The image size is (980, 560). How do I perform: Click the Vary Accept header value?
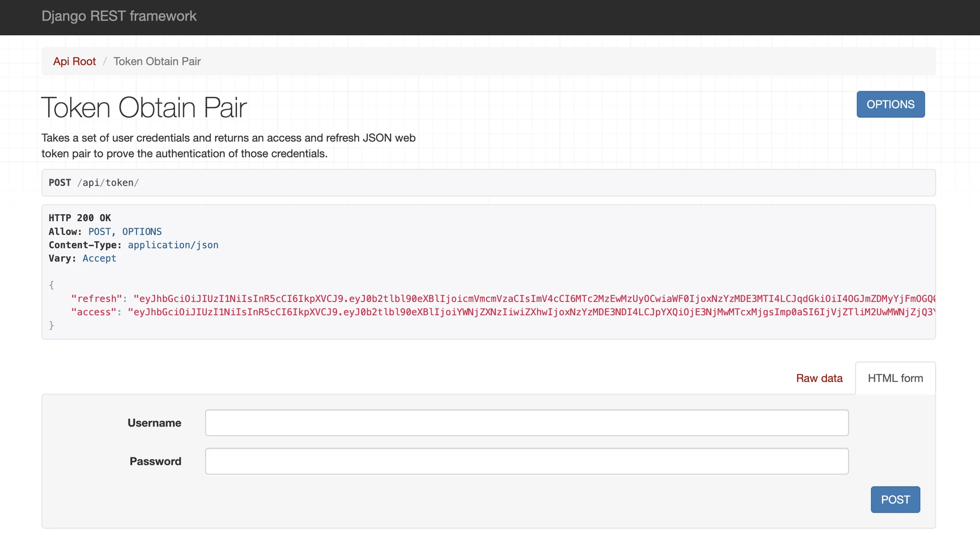click(x=99, y=258)
